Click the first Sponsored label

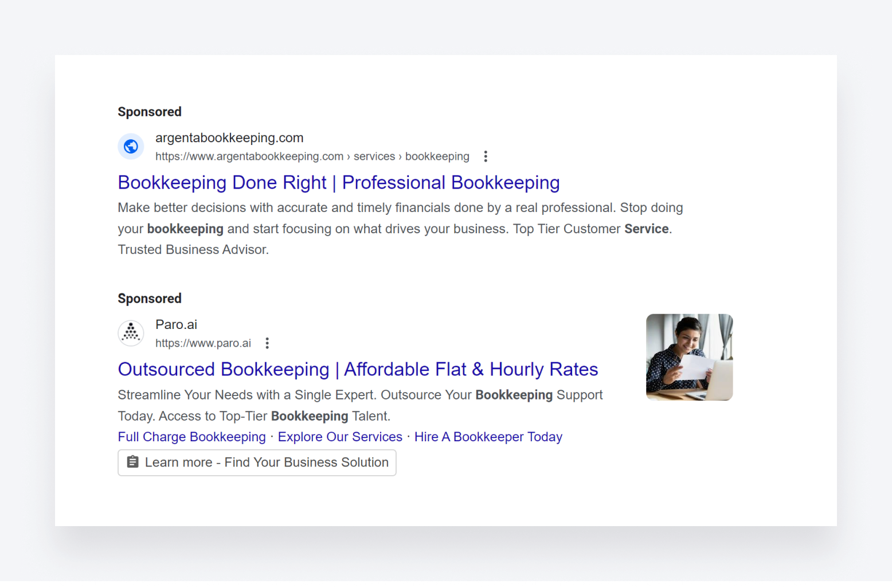point(149,112)
